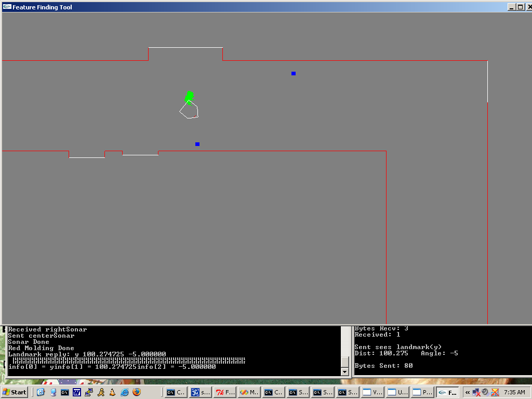Launch Internet Explorer from quick launch

[x=125, y=393]
